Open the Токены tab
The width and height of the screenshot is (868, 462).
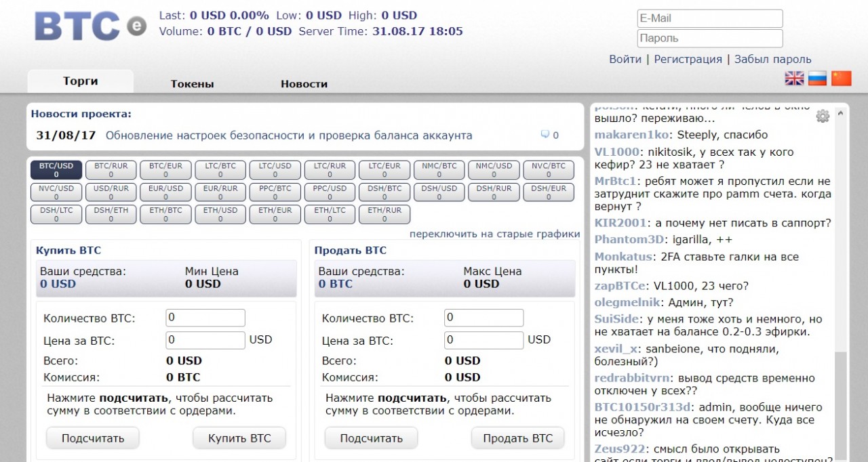point(193,84)
